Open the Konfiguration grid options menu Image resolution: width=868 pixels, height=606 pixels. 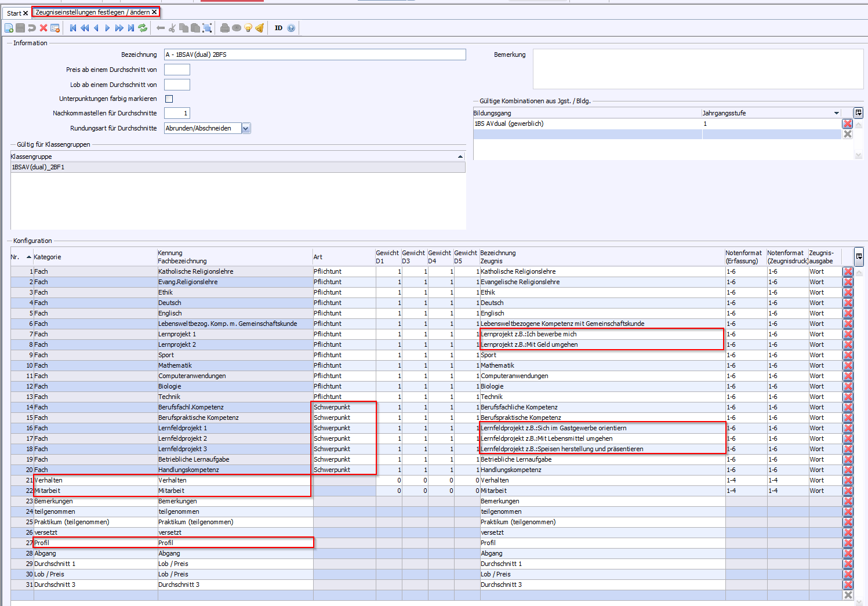coord(859,256)
